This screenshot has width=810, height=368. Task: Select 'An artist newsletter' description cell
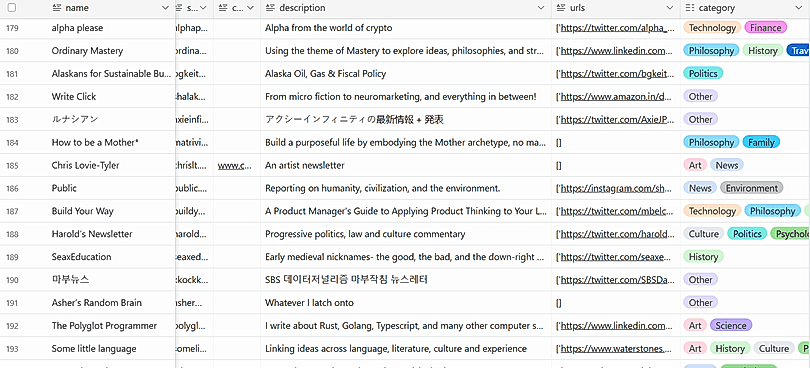pyautogui.click(x=406, y=165)
